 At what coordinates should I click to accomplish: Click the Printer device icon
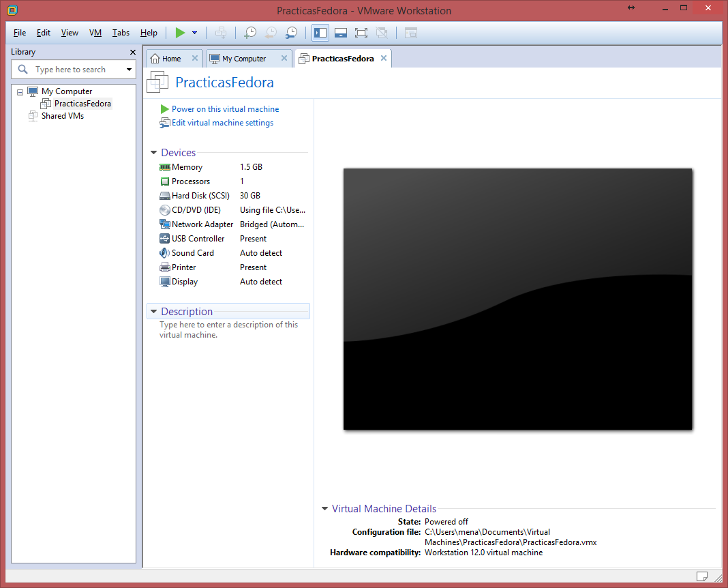tap(165, 267)
